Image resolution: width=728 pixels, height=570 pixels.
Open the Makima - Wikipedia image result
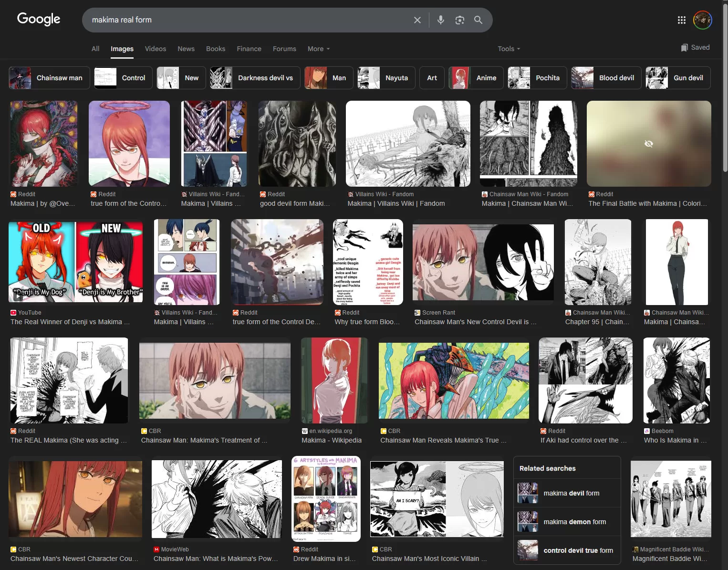pyautogui.click(x=334, y=380)
